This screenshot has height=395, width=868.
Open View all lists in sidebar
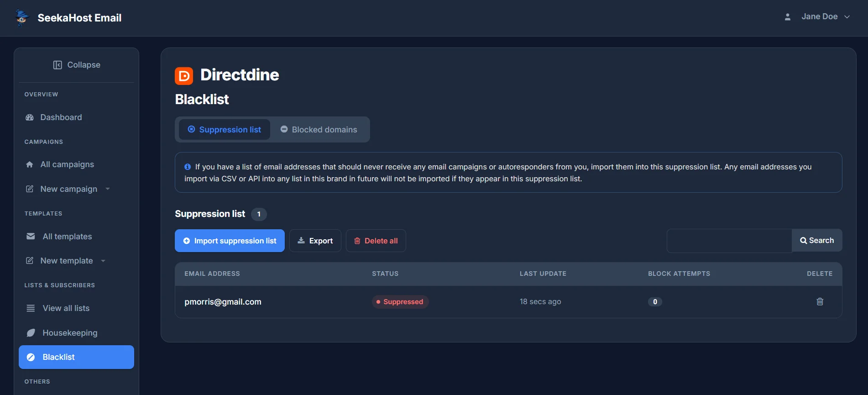pyautogui.click(x=76, y=308)
